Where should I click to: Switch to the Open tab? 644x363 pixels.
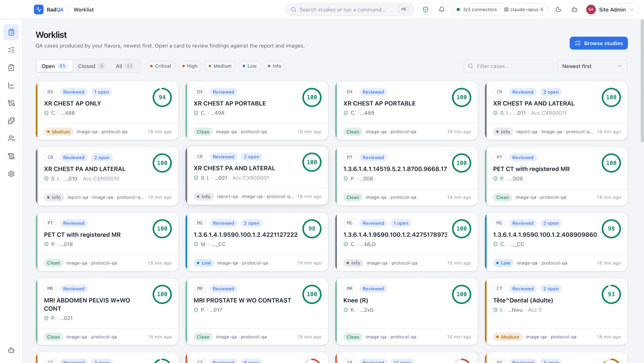[x=54, y=66]
